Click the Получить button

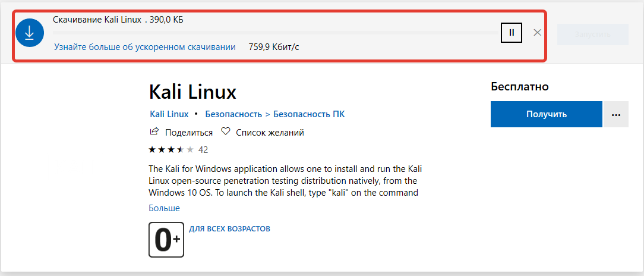pos(546,114)
